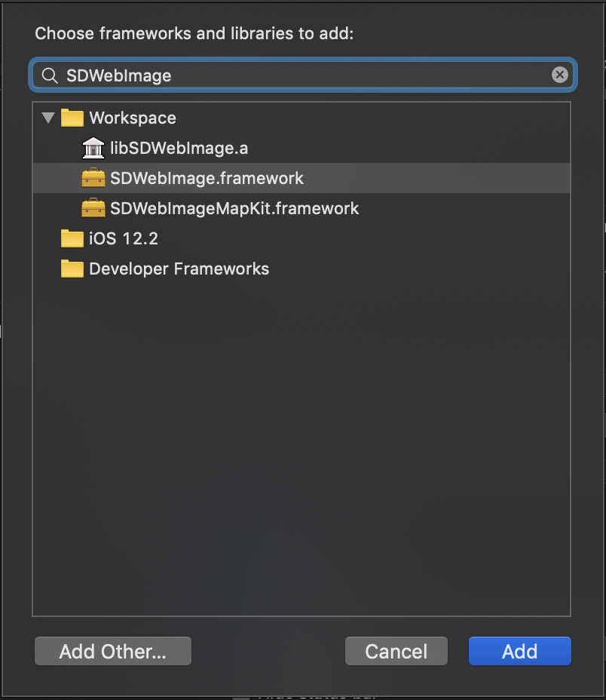Image resolution: width=606 pixels, height=700 pixels.
Task: Click the libSDWebImage.a library icon
Action: (93, 148)
